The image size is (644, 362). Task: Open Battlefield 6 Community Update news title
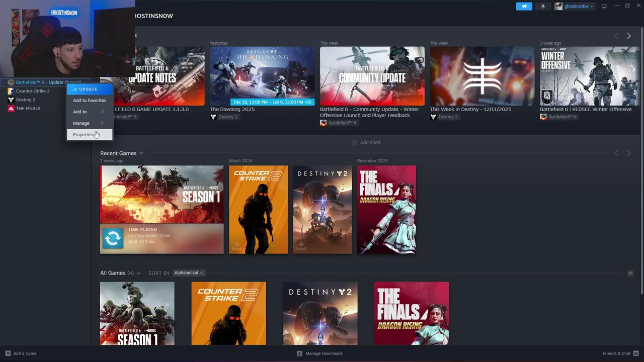[x=370, y=112]
